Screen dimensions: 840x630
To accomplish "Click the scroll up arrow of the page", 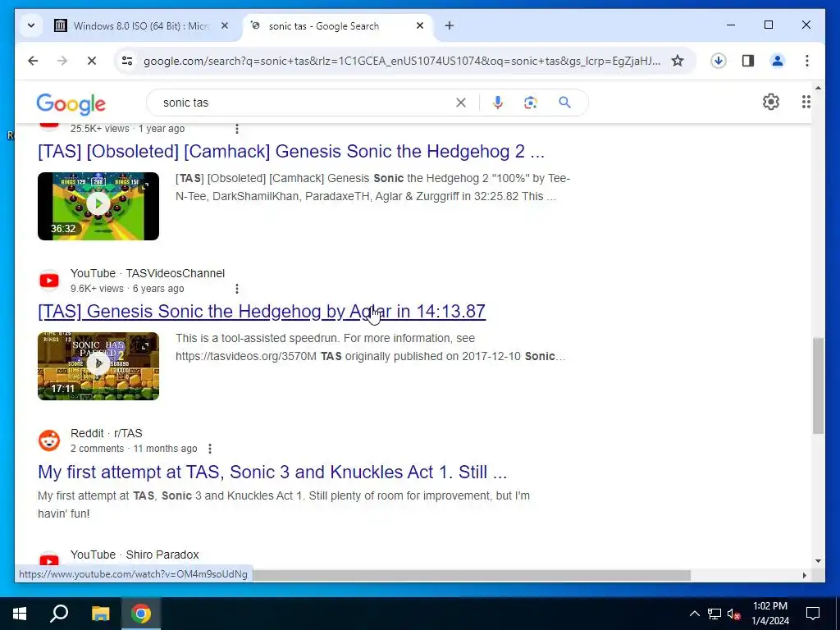I will [x=818, y=87].
